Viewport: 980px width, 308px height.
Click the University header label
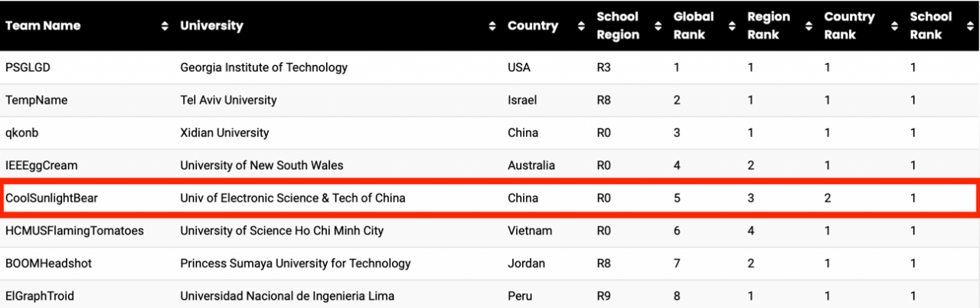[211, 26]
